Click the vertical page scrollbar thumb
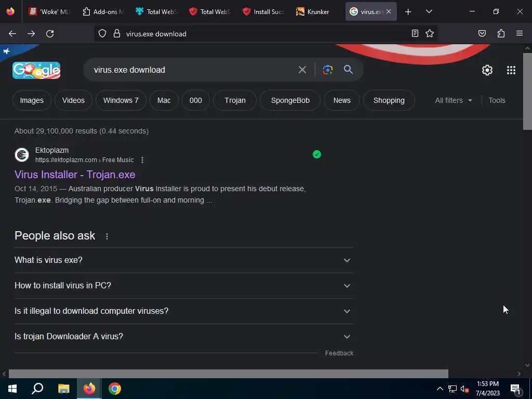Viewport: 532px width, 399px height. click(x=527, y=91)
